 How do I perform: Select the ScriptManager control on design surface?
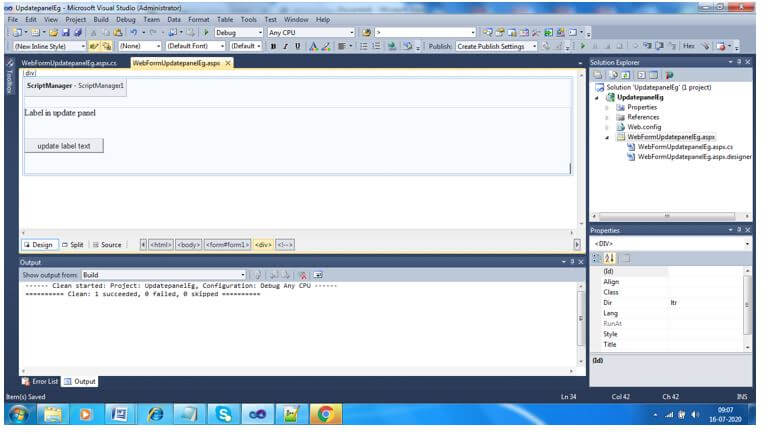(75, 86)
